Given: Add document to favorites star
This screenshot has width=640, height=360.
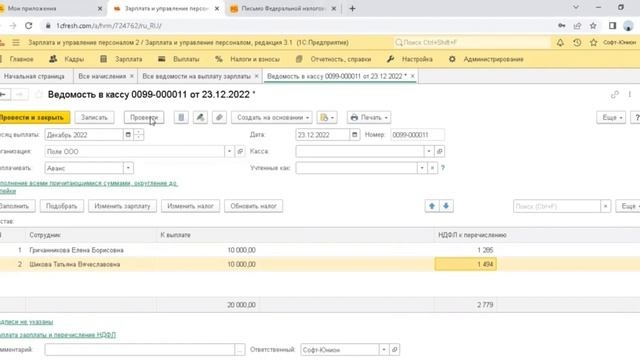Looking at the screenshot, I should coord(38,95).
